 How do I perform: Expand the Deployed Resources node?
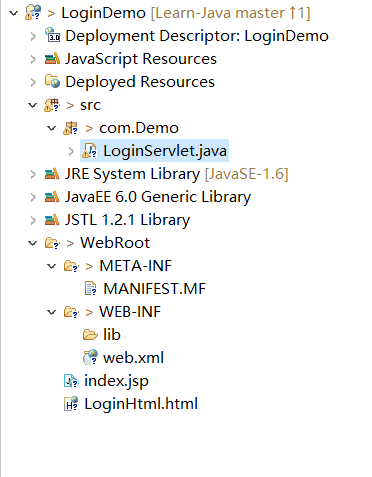(x=33, y=82)
